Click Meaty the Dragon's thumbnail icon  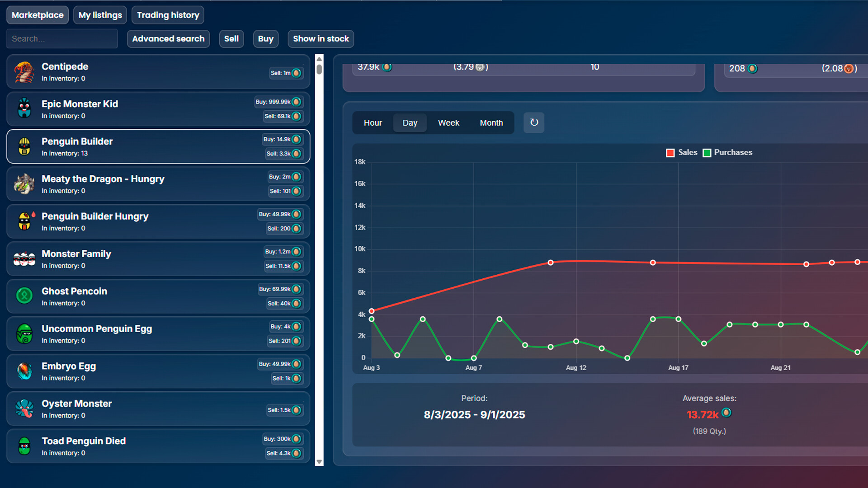pyautogui.click(x=24, y=184)
